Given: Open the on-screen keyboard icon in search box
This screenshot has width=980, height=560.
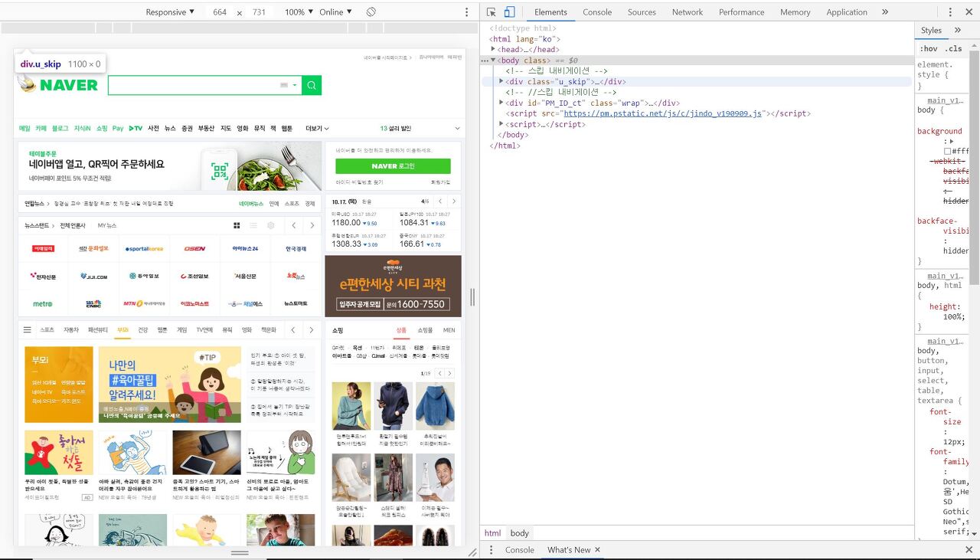Looking at the screenshot, I should point(284,85).
